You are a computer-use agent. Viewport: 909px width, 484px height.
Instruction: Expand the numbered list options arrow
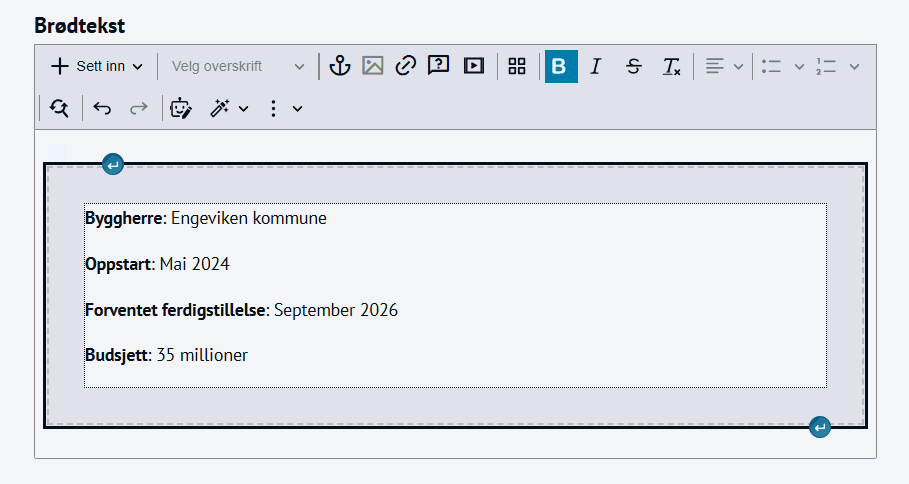point(854,67)
